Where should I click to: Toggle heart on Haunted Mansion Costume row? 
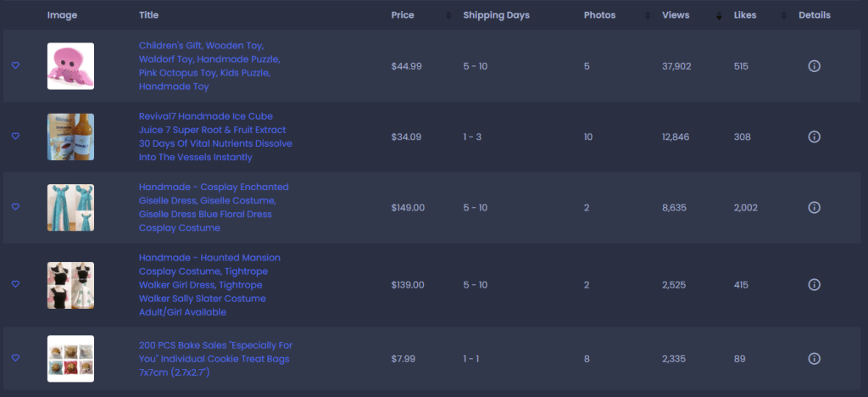[15, 284]
